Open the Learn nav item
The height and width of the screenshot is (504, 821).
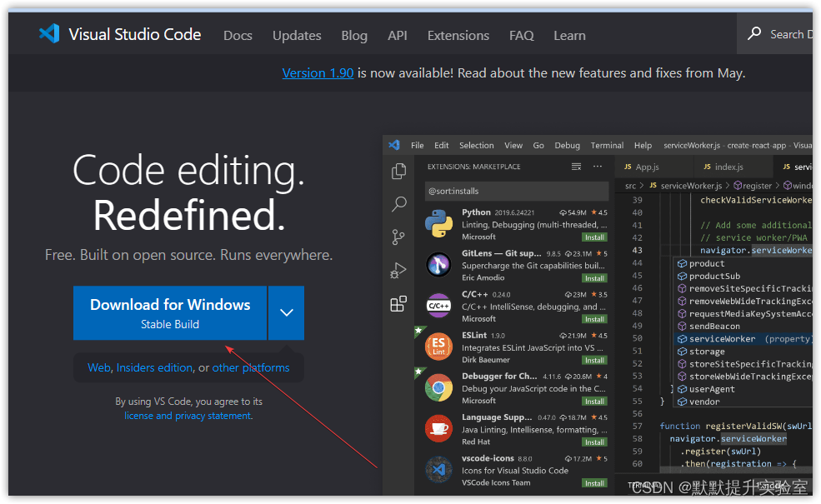pyautogui.click(x=569, y=36)
